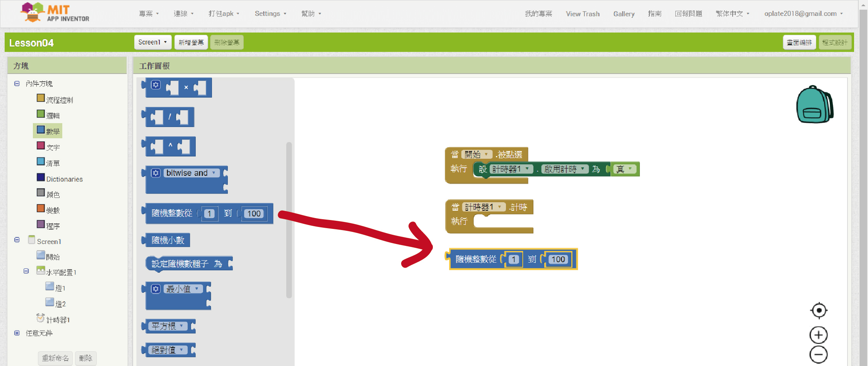Select the 文字 block category
The image size is (868, 366).
48,147
